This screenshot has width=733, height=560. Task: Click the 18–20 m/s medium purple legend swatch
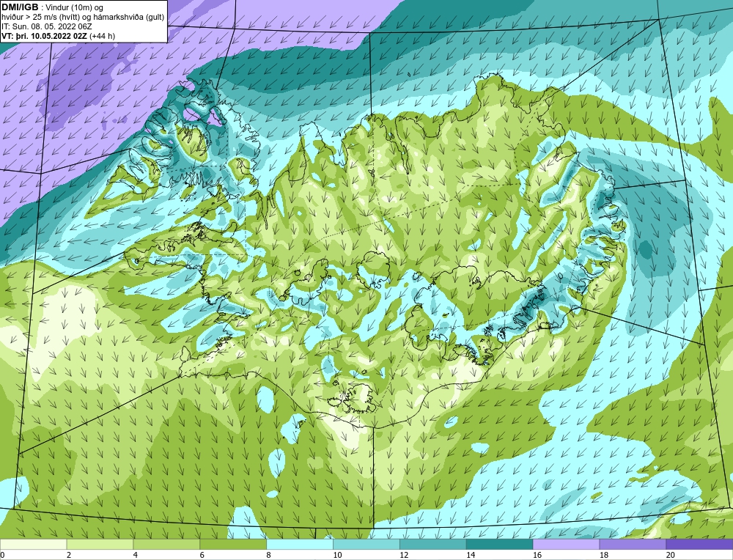tap(633, 544)
